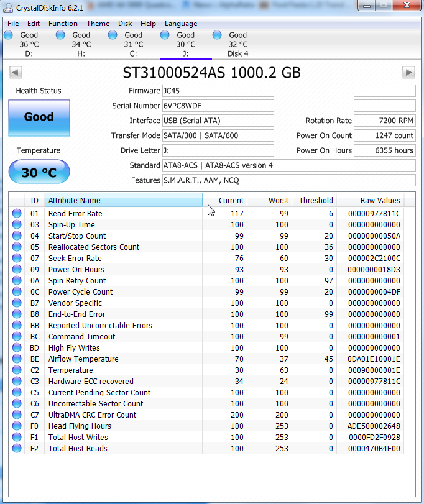Click status orb for End-to-End Error
Screen dimensions: 424x504
[17, 314]
